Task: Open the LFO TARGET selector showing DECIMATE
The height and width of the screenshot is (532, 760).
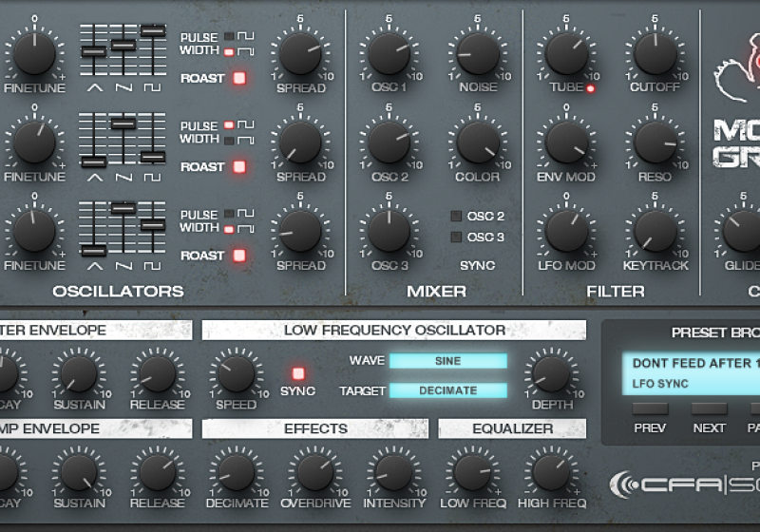Action: [448, 390]
